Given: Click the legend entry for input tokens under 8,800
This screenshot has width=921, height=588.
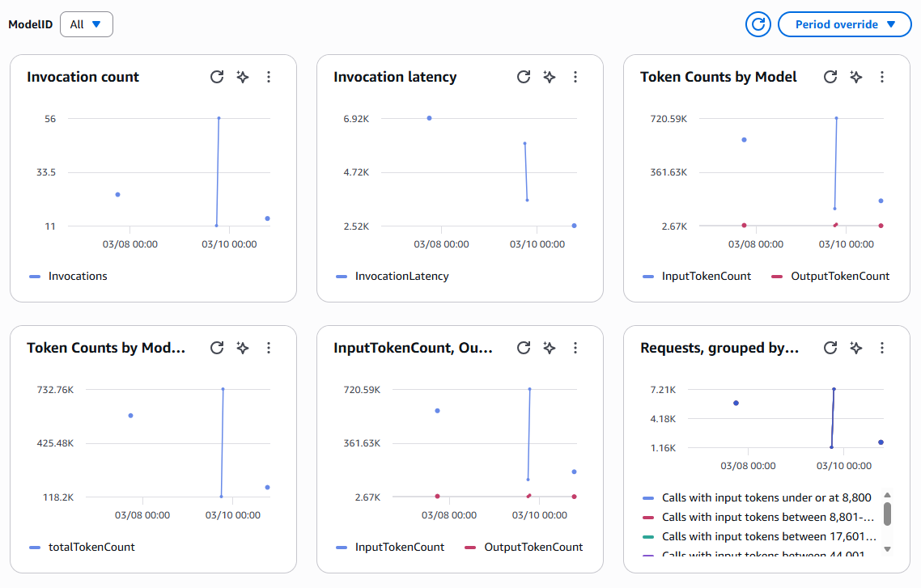Looking at the screenshot, I should (x=766, y=497).
